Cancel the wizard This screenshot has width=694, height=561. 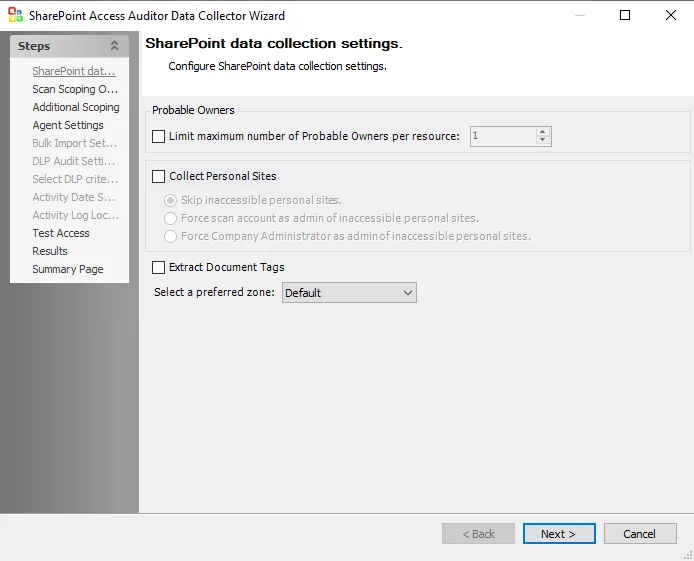tap(640, 534)
